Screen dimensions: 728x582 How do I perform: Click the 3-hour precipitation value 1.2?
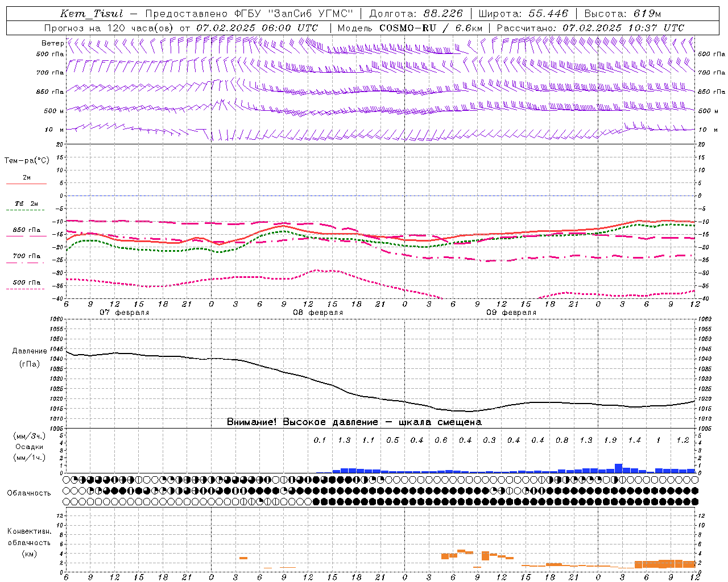(682, 440)
